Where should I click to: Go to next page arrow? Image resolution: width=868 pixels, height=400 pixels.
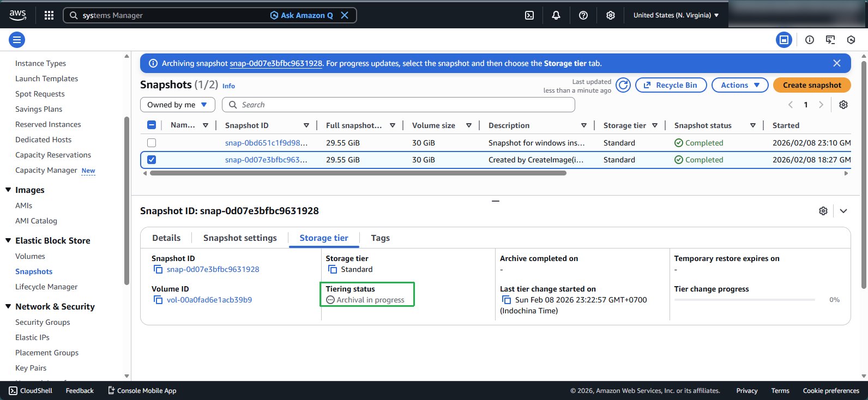pos(821,105)
